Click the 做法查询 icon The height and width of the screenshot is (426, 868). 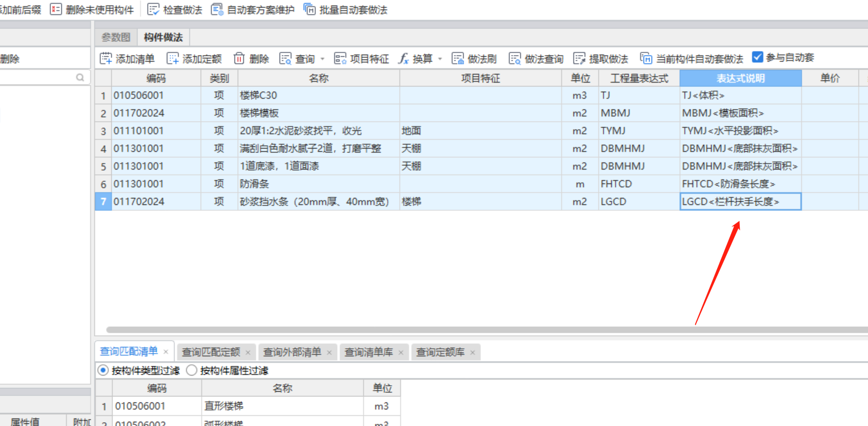(514, 58)
